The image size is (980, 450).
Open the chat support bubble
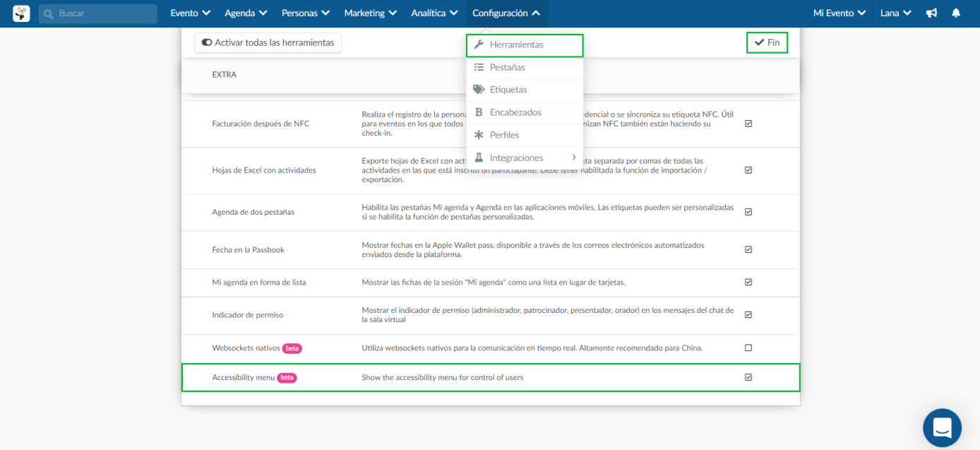click(x=942, y=427)
